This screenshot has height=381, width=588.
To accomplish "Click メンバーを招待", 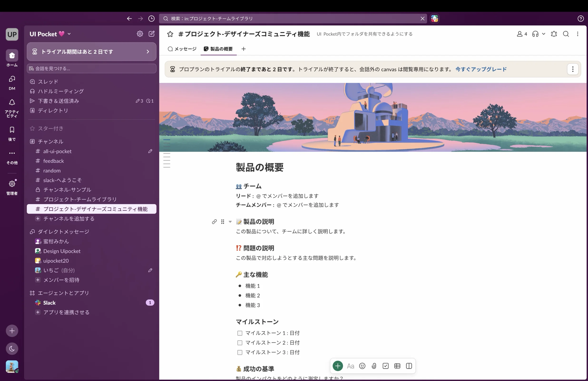I will [x=91, y=280].
